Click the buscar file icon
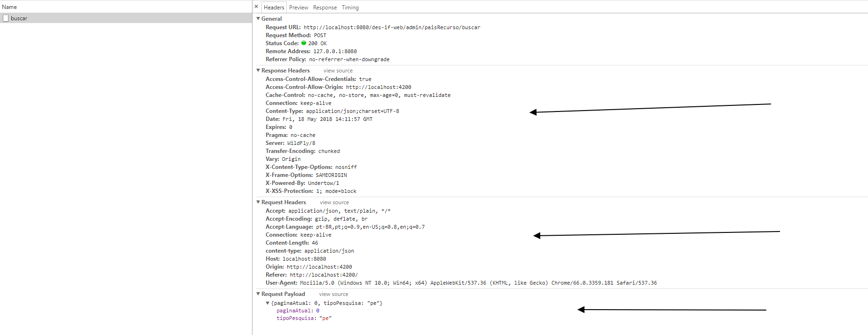 [x=6, y=18]
